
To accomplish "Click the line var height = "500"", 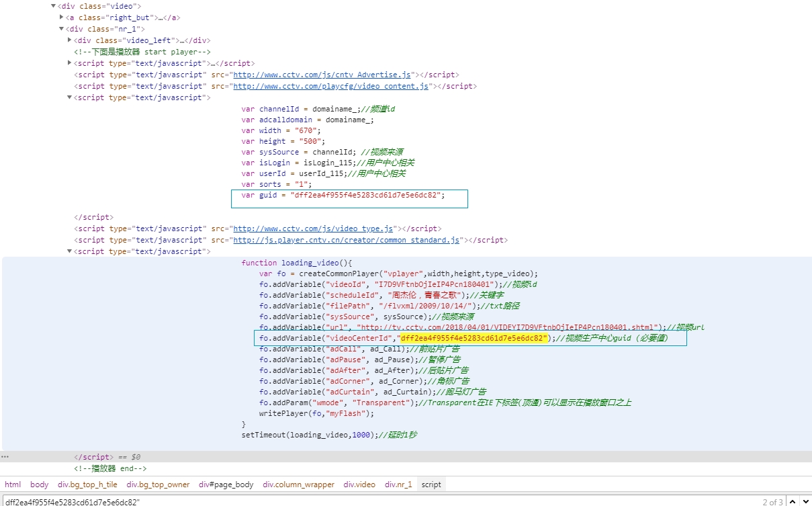I will (283, 141).
